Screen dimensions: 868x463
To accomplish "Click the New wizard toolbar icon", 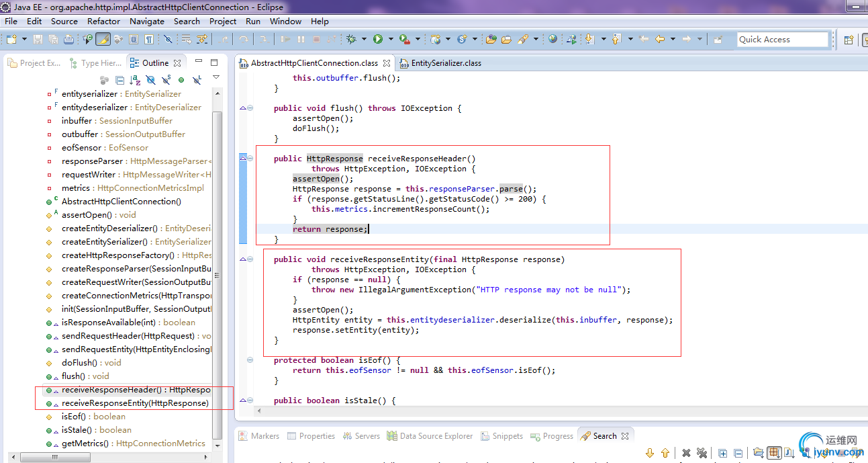I will 11,39.
